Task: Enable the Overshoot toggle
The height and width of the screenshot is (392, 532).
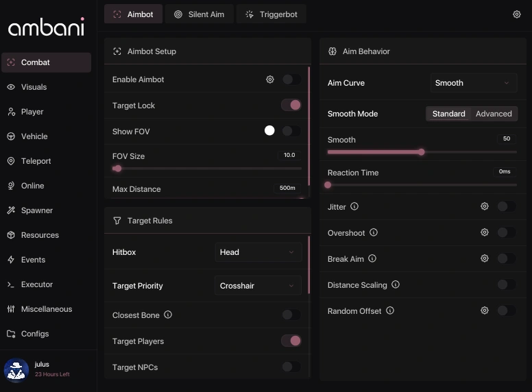Action: (x=507, y=232)
